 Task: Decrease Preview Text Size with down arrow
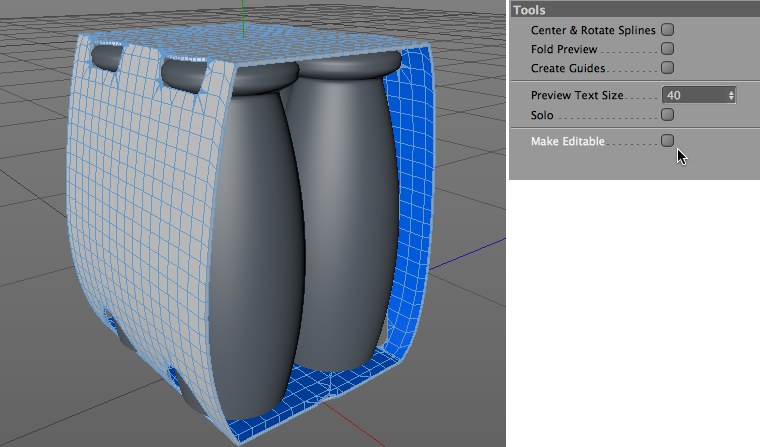[731, 98]
